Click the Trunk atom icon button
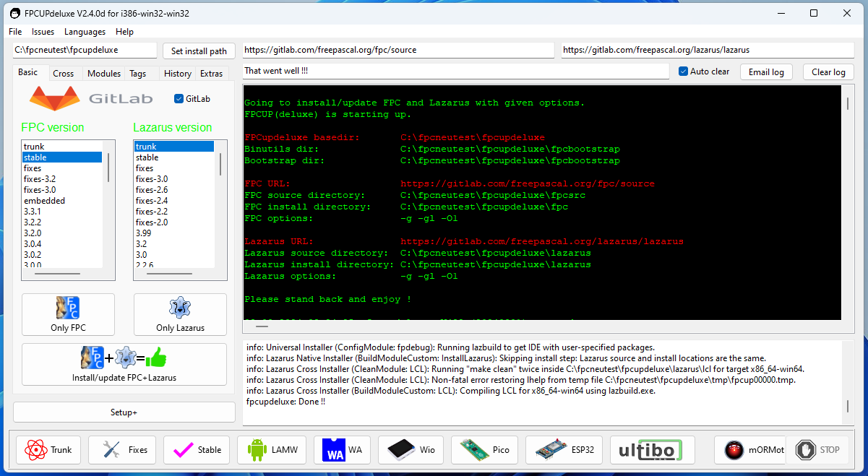This screenshot has height=476, width=868. click(48, 449)
